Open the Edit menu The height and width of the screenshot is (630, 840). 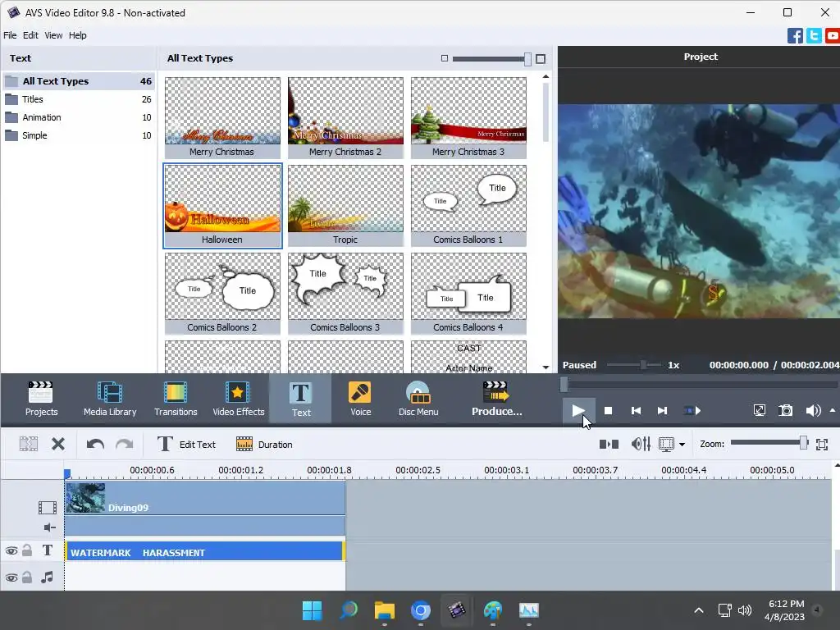pos(30,35)
